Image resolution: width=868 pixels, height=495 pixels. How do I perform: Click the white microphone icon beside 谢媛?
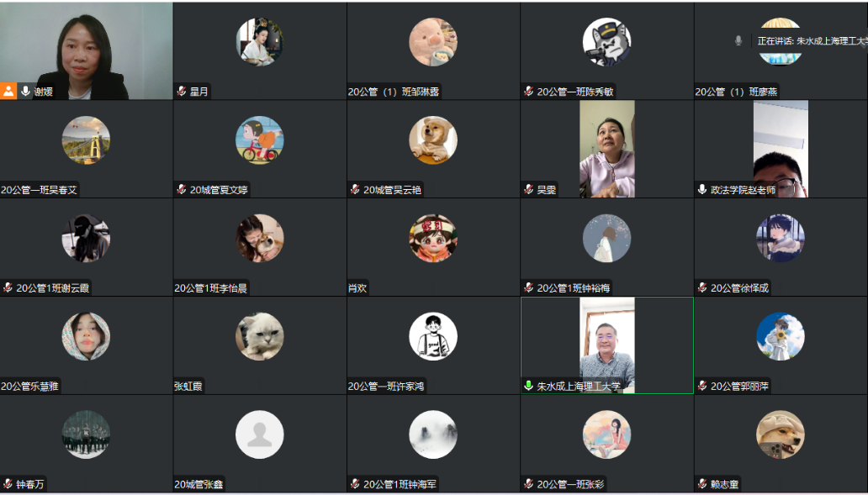click(x=25, y=92)
